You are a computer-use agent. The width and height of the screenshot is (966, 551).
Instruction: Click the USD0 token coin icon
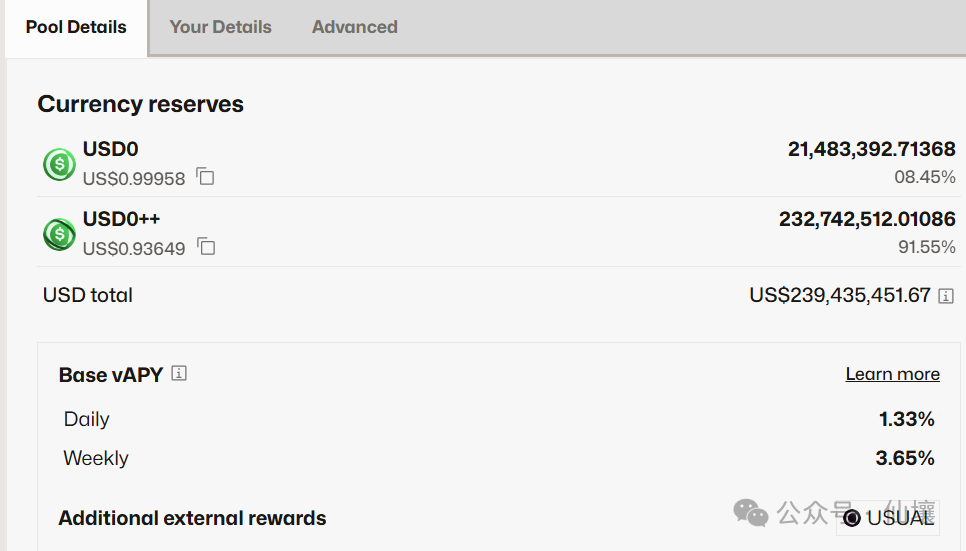pos(59,164)
